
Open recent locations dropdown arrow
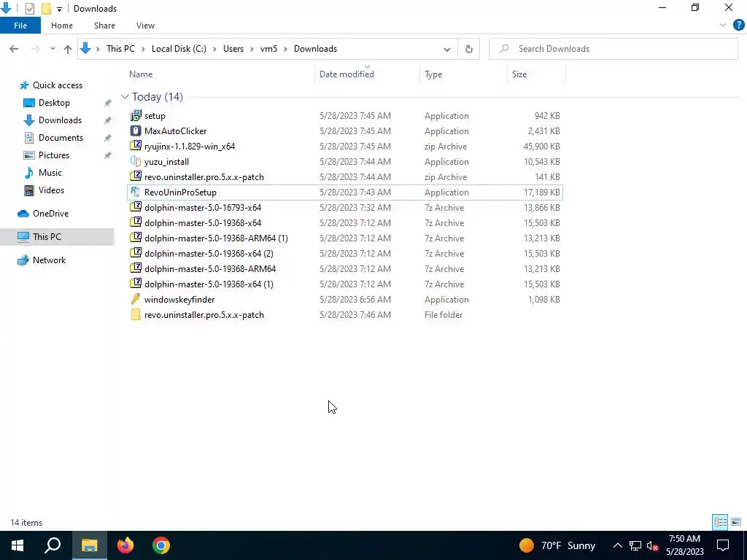click(x=53, y=49)
